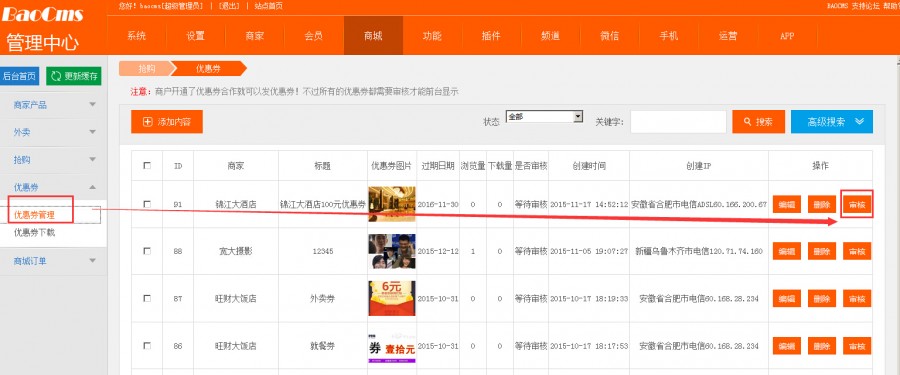Click the 过期日期 column header
Viewport: 900px width, 375px height.
pos(438,166)
